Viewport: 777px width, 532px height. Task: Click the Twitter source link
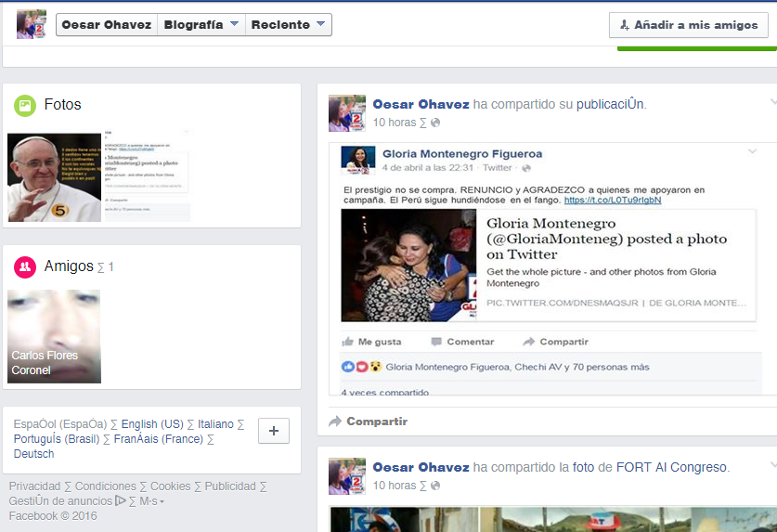click(x=497, y=168)
